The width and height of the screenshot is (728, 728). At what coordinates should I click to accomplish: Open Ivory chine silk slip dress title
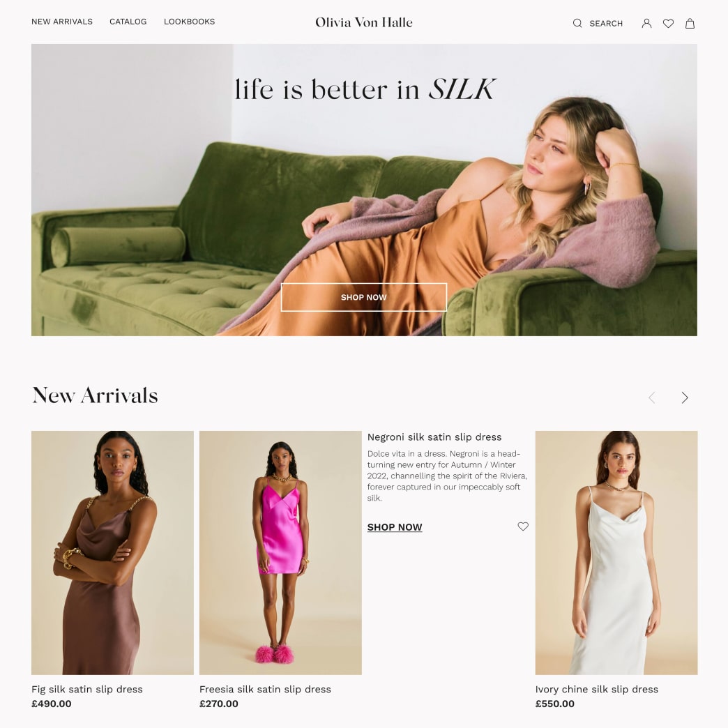[597, 689]
